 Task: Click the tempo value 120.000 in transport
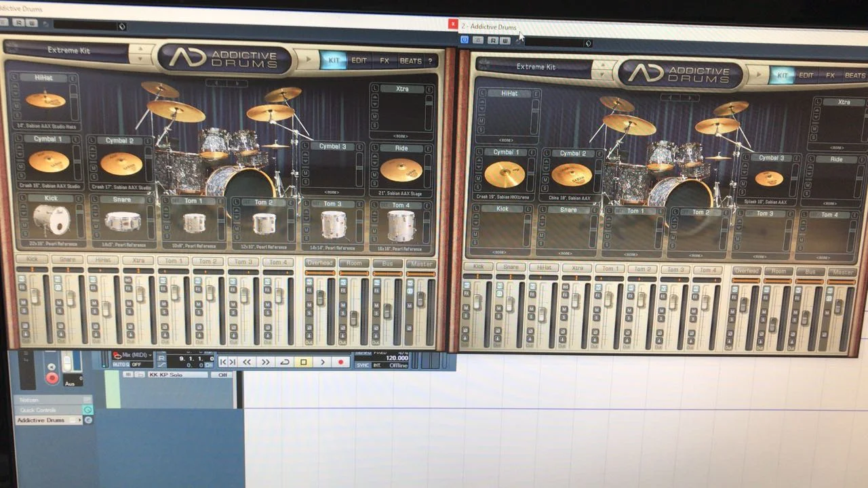pyautogui.click(x=397, y=358)
